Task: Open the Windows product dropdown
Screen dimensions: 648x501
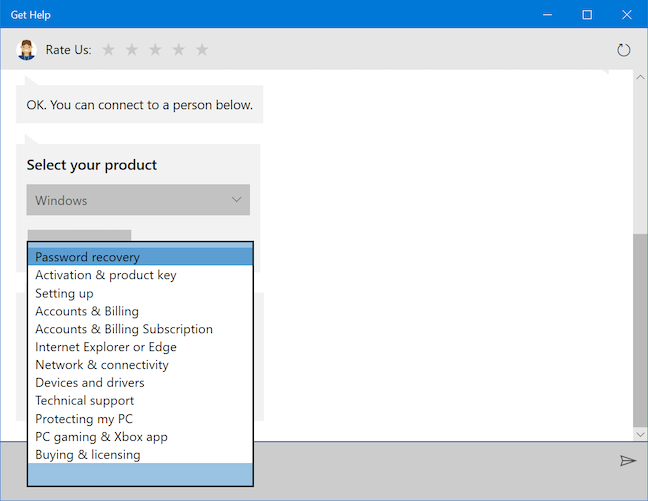Action: coord(138,200)
